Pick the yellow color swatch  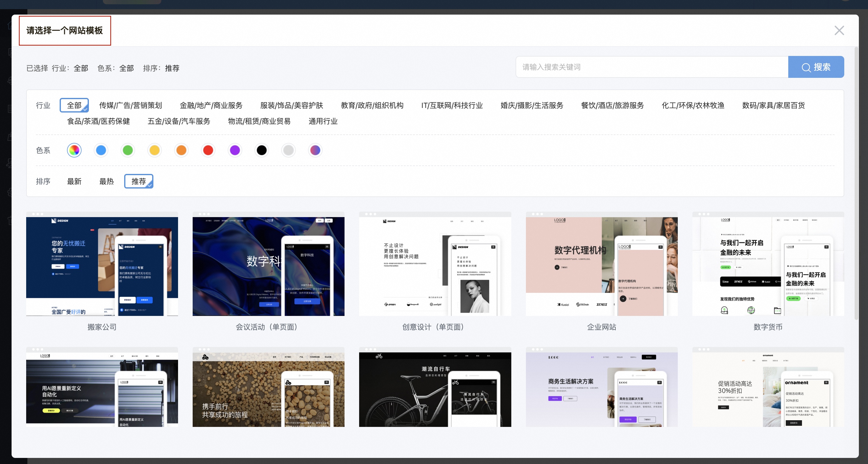tap(155, 150)
